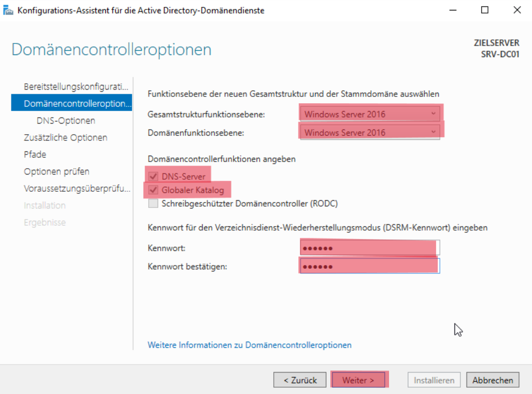Close the Active Directory wizard window
532x394 pixels.
[x=517, y=10]
